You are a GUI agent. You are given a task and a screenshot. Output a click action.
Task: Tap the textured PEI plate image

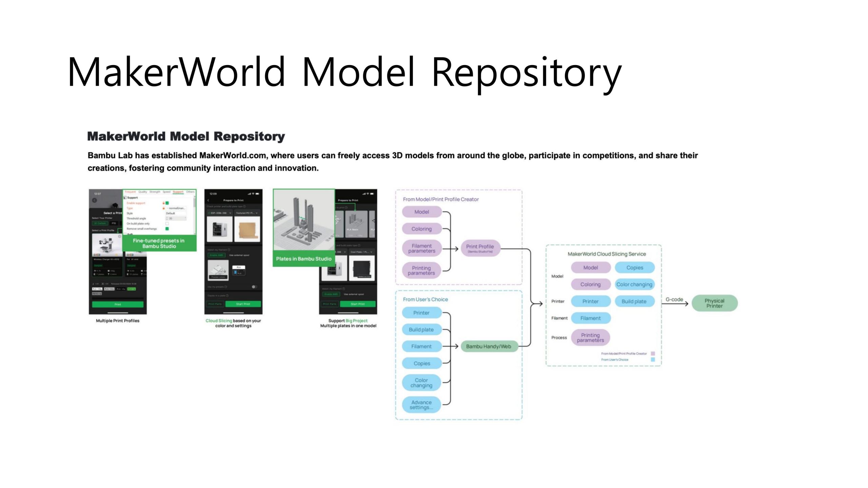[247, 229]
